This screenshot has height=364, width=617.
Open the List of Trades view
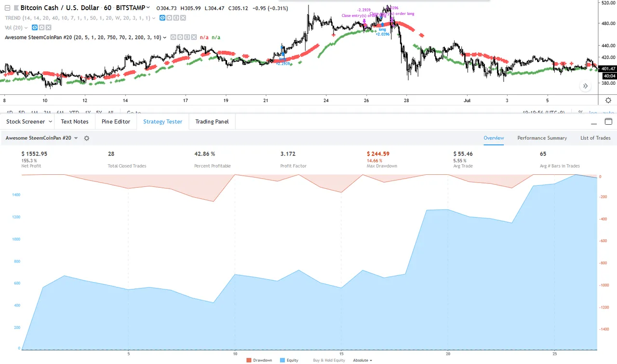(x=595, y=138)
